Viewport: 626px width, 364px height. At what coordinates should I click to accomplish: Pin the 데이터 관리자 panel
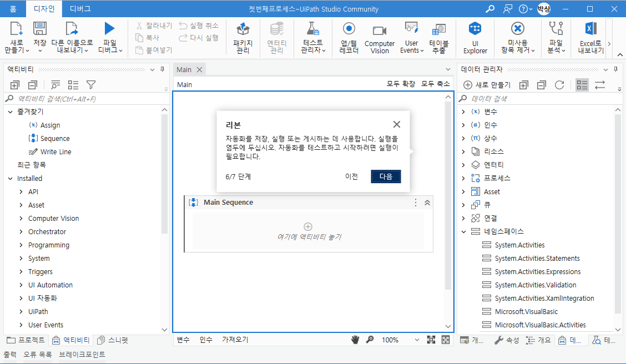(616, 69)
